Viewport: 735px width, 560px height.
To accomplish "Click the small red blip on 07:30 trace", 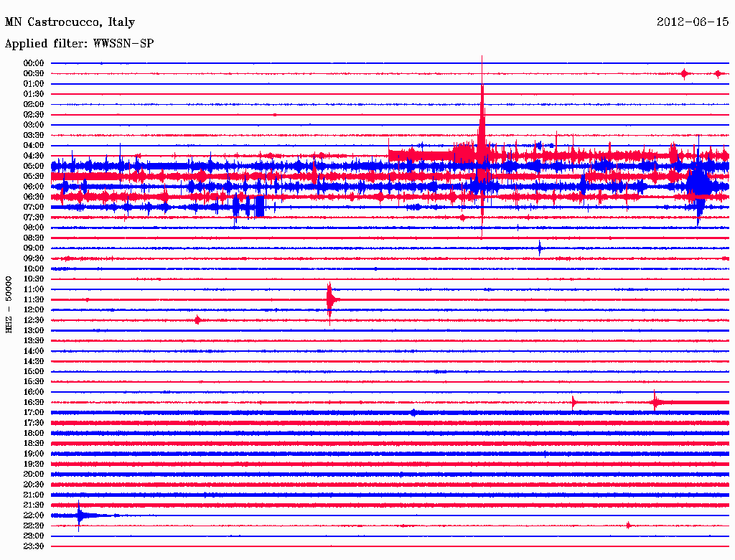I will pyautogui.click(x=462, y=218).
